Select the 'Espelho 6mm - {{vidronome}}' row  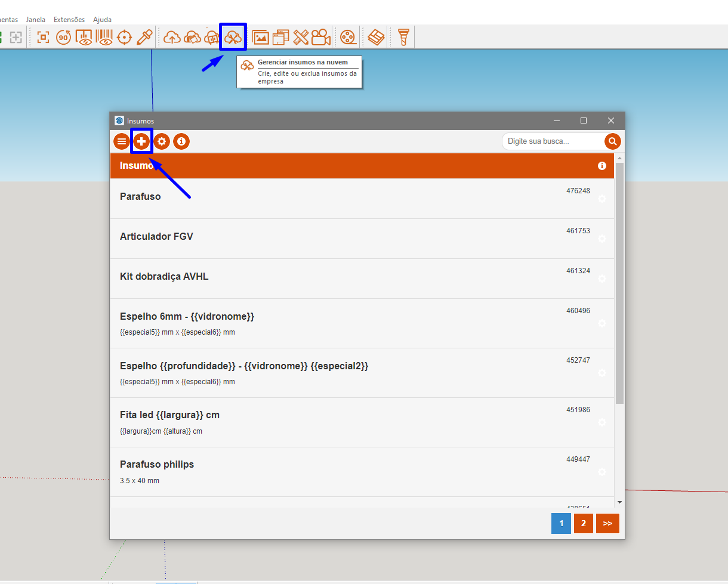(x=362, y=323)
